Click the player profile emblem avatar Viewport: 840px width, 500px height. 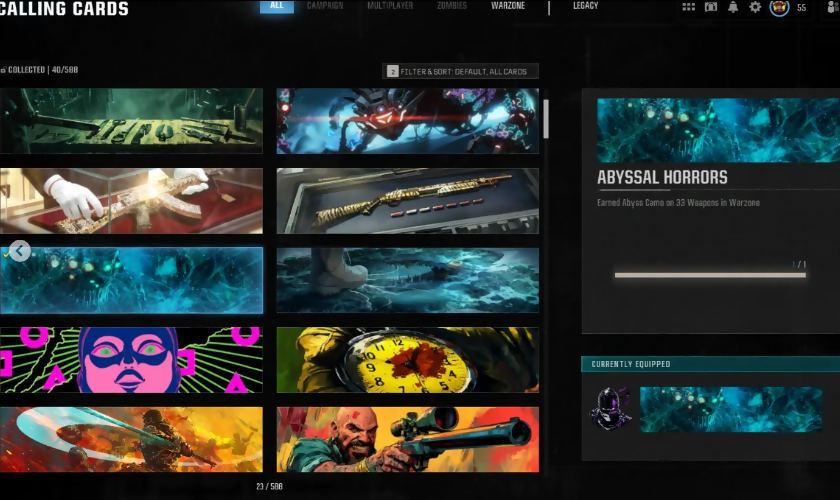[778, 7]
